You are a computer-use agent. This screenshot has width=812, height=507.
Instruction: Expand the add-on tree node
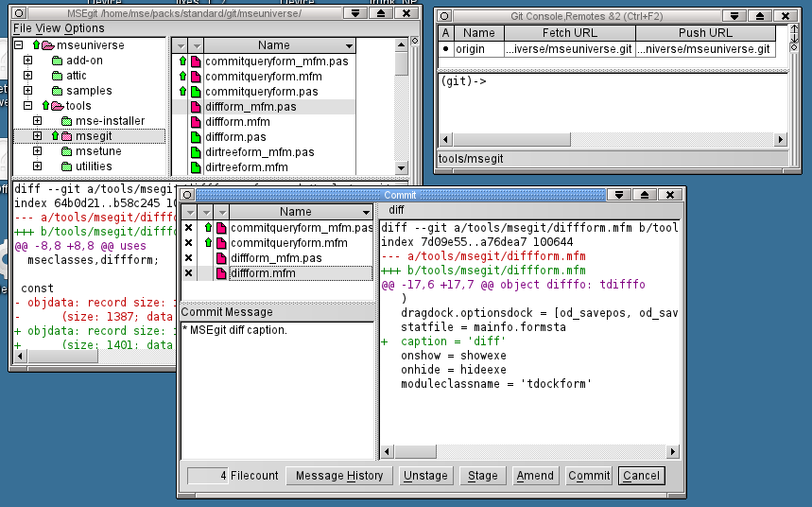point(28,61)
